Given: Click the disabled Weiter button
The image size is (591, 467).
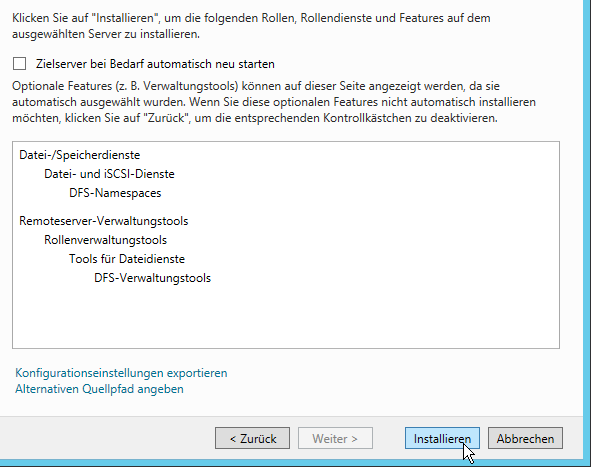Looking at the screenshot, I should [335, 438].
